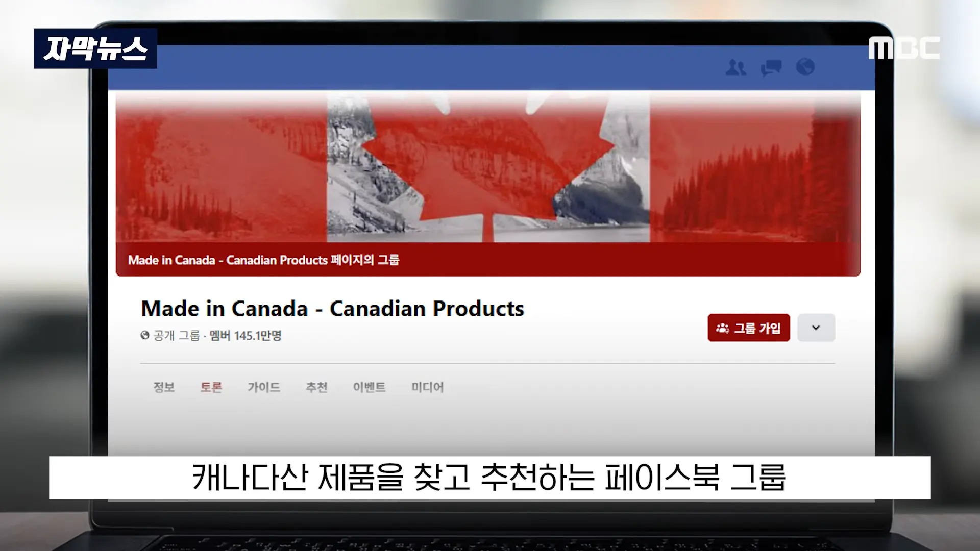
Task: Open the friend requests icon
Action: coord(736,67)
